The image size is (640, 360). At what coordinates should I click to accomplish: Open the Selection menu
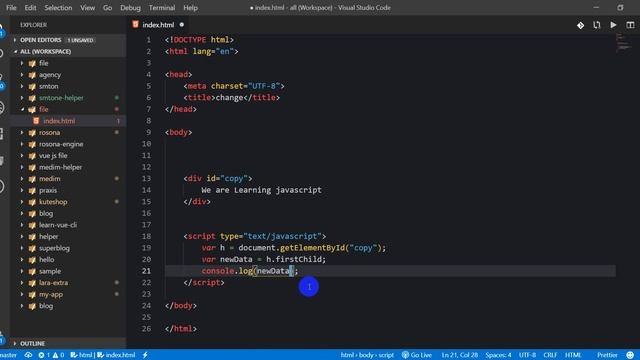pos(58,8)
